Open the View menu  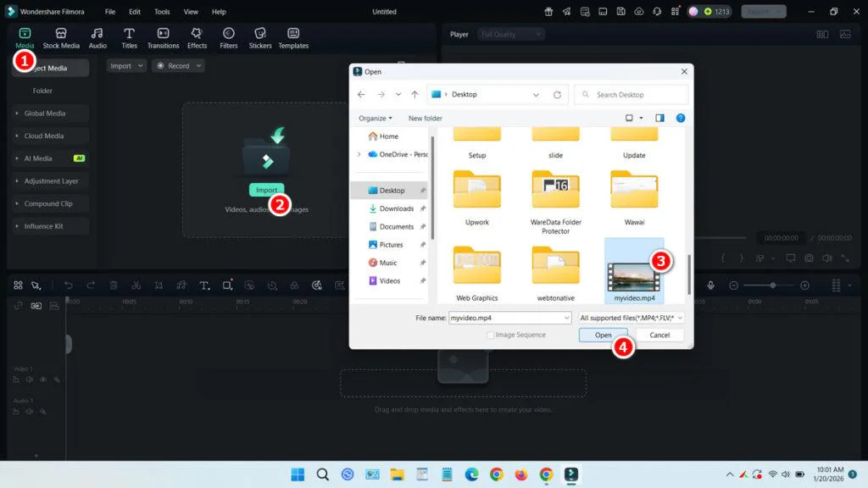191,12
